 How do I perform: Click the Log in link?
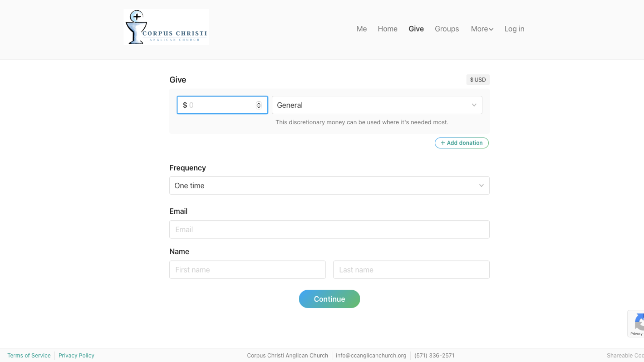[x=514, y=29]
